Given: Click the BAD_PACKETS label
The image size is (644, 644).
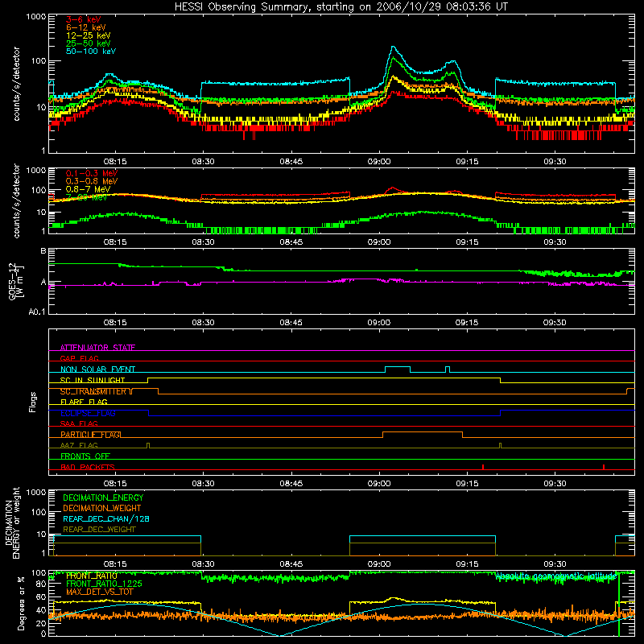Looking at the screenshot, I should 88,467.
